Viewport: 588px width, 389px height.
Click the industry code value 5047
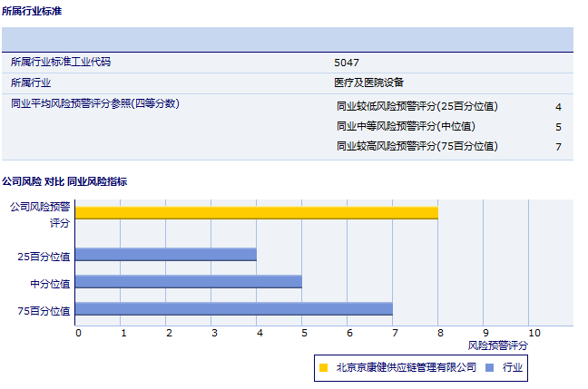(x=347, y=63)
